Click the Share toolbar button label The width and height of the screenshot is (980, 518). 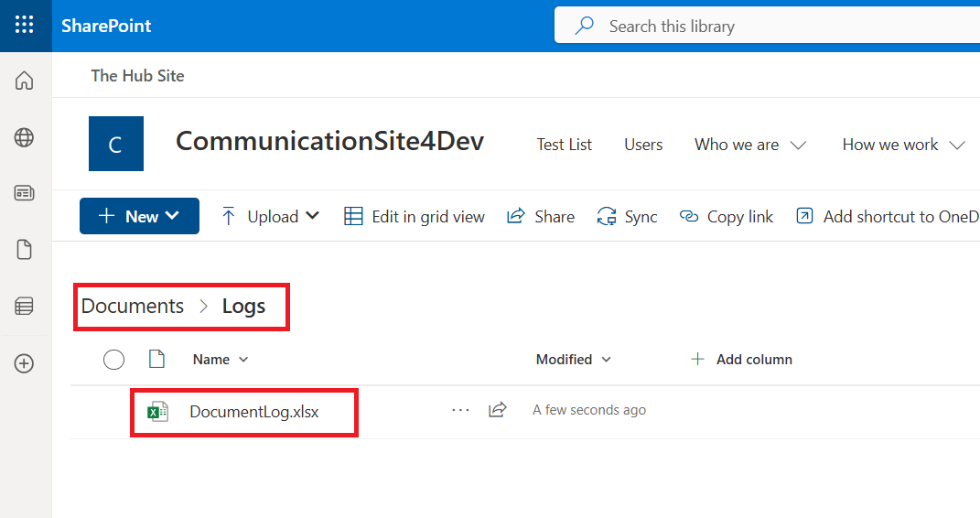(555, 217)
